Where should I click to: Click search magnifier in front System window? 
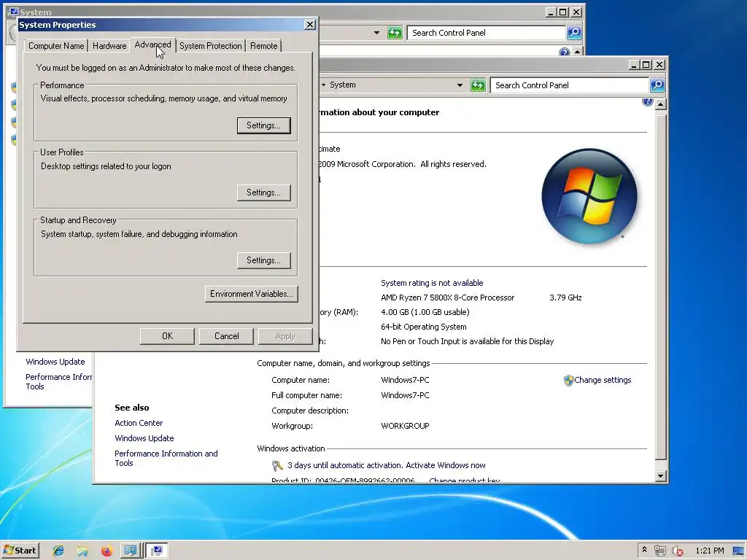(657, 85)
